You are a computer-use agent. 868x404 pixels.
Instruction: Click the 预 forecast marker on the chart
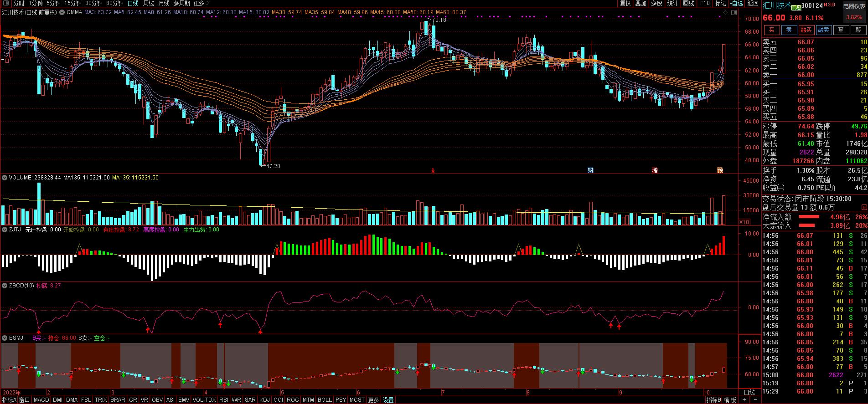(x=720, y=170)
